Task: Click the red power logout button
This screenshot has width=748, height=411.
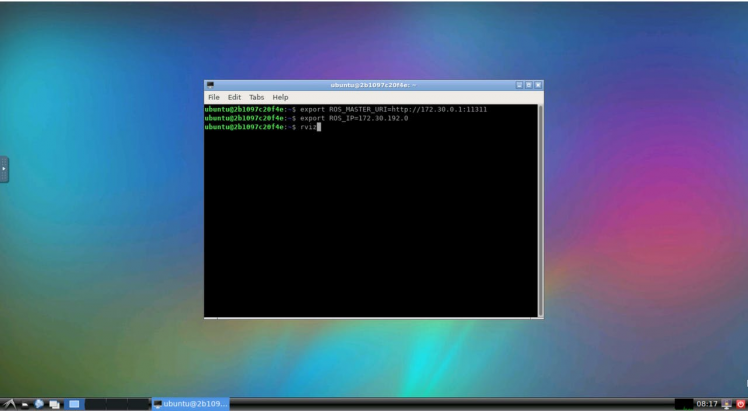Action: point(740,404)
